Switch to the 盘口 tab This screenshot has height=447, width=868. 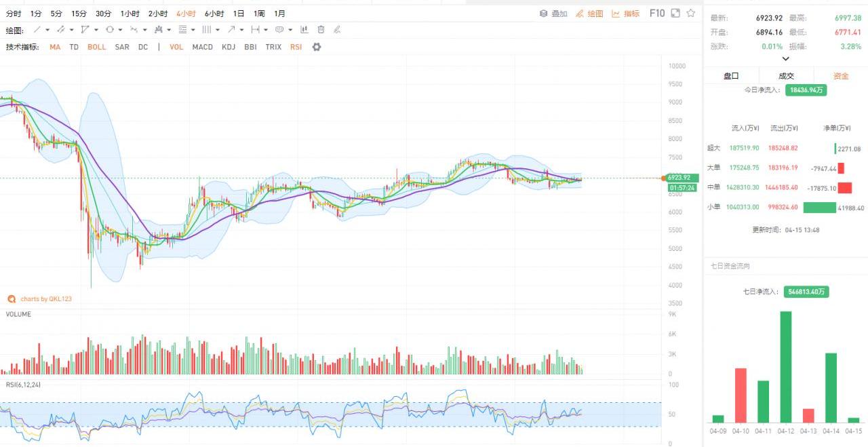click(x=731, y=76)
